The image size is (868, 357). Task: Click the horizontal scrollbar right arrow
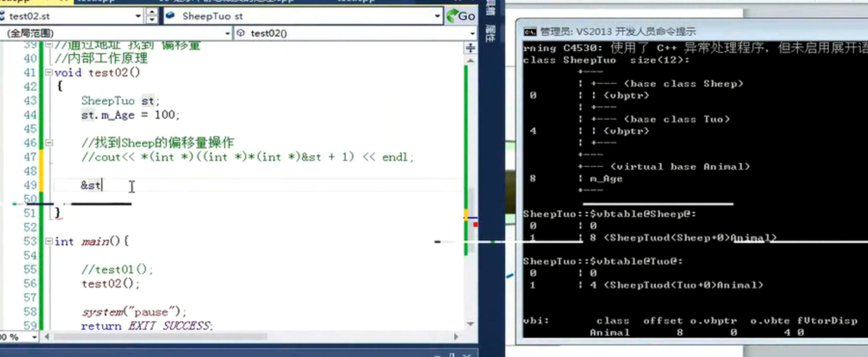click(456, 337)
